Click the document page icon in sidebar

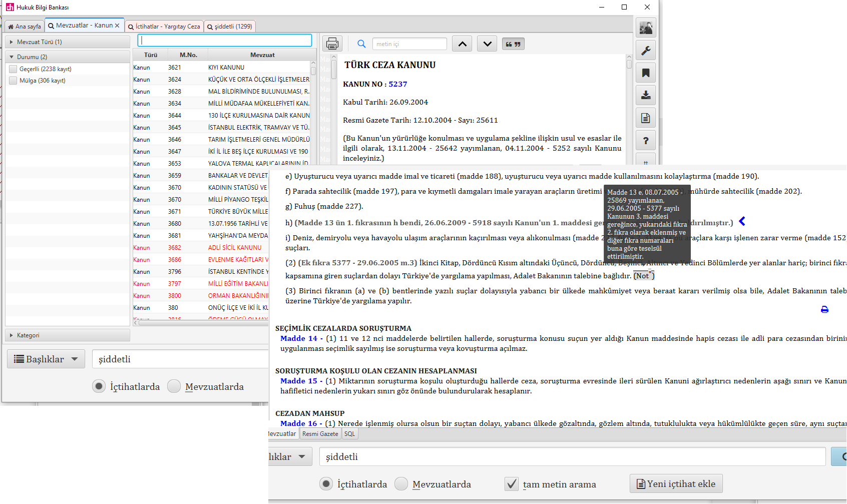[x=646, y=118]
